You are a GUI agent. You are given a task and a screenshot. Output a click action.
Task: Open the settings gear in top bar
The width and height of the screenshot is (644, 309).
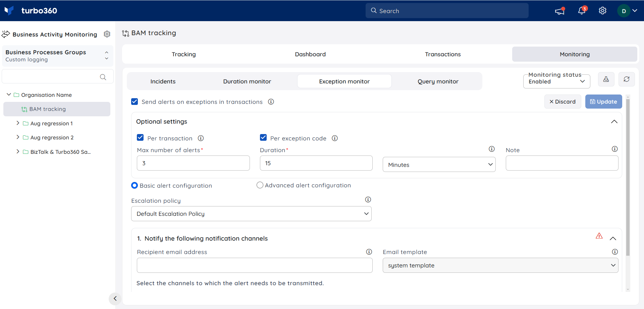pyautogui.click(x=603, y=11)
